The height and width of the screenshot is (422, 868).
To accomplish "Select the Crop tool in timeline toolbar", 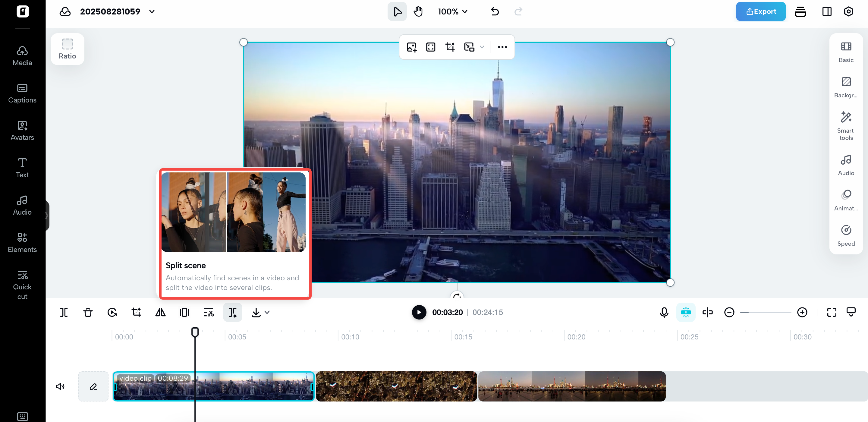I will tap(136, 312).
